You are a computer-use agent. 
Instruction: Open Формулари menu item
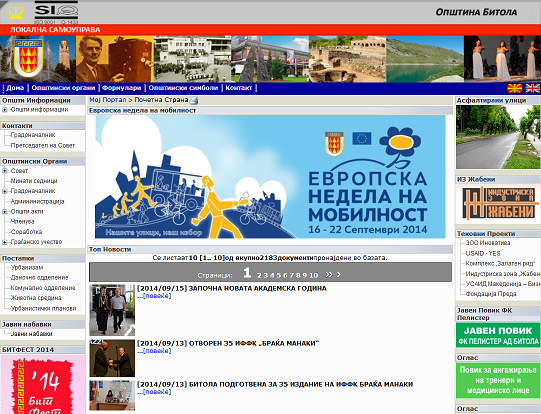[x=122, y=88]
